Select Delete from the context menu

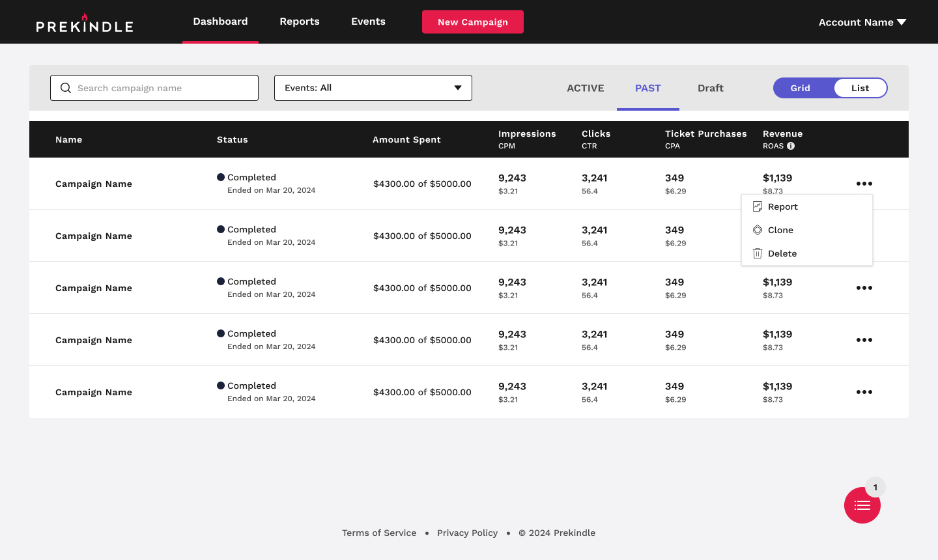tap(782, 253)
